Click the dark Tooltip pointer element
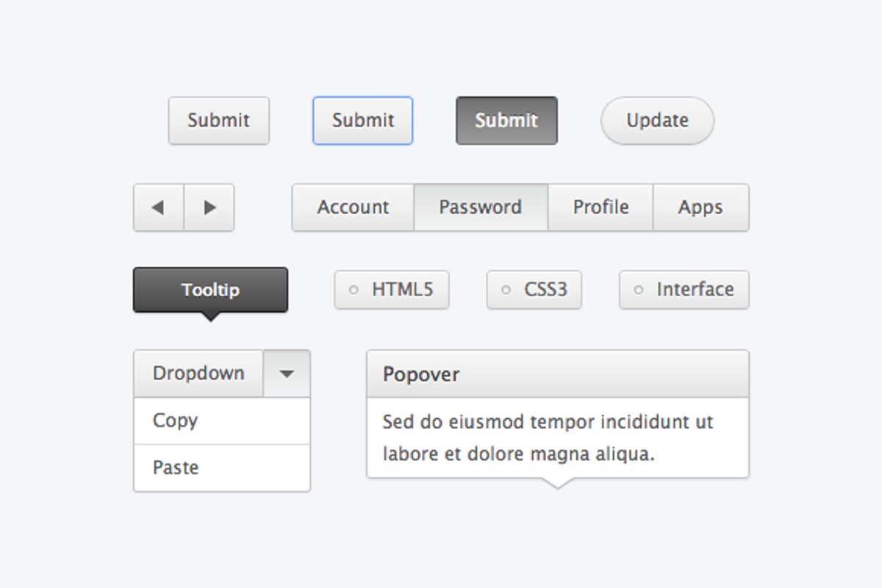 click(x=211, y=315)
